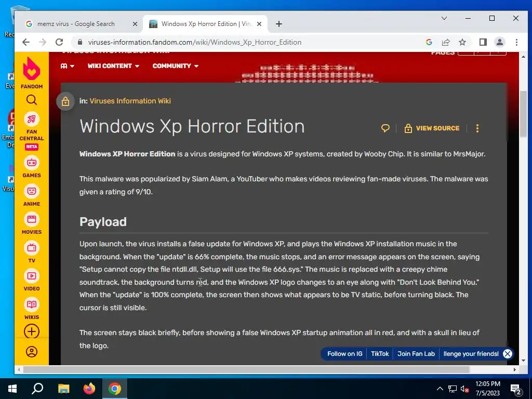
Task: Click the Google icon in address bar
Action: pos(429,42)
